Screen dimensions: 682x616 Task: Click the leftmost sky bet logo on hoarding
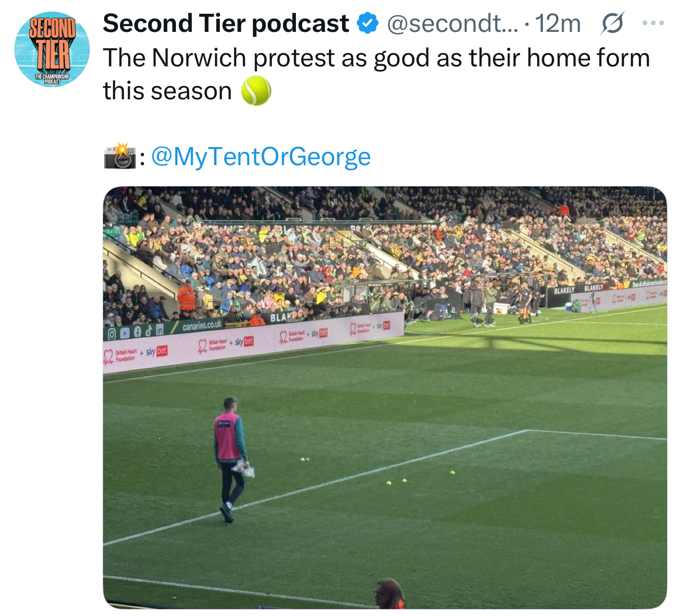(x=157, y=351)
